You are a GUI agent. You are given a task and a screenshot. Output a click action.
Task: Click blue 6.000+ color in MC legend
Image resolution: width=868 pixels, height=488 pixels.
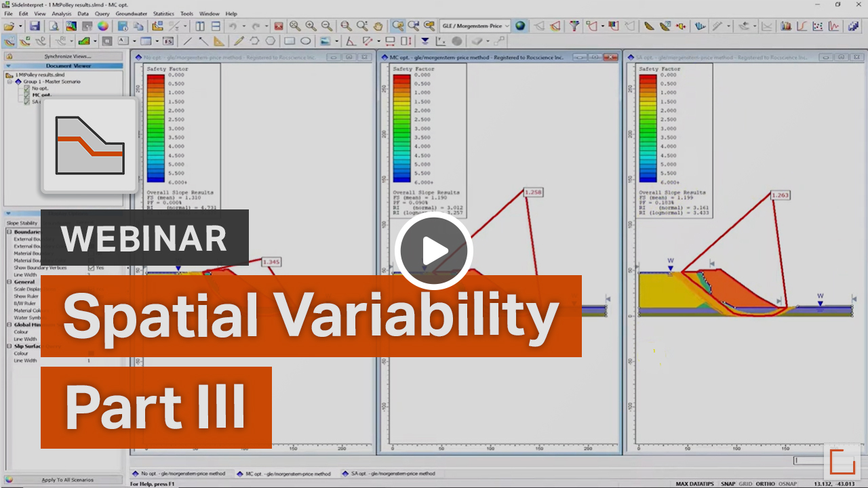pyautogui.click(x=401, y=178)
